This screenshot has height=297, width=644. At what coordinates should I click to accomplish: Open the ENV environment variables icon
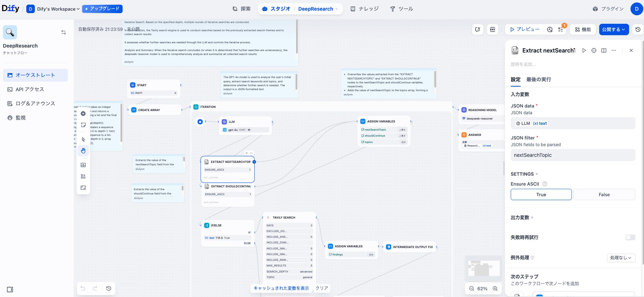click(493, 29)
